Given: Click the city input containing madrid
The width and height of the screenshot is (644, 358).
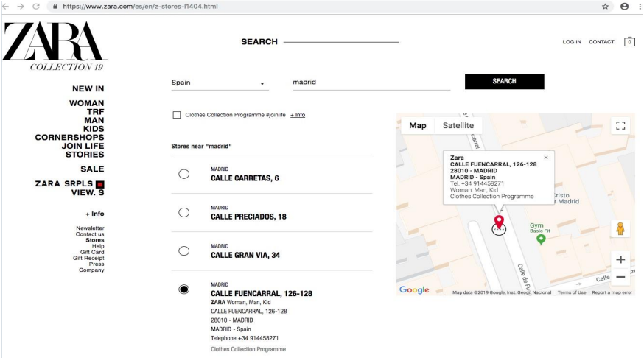Looking at the screenshot, I should [371, 82].
